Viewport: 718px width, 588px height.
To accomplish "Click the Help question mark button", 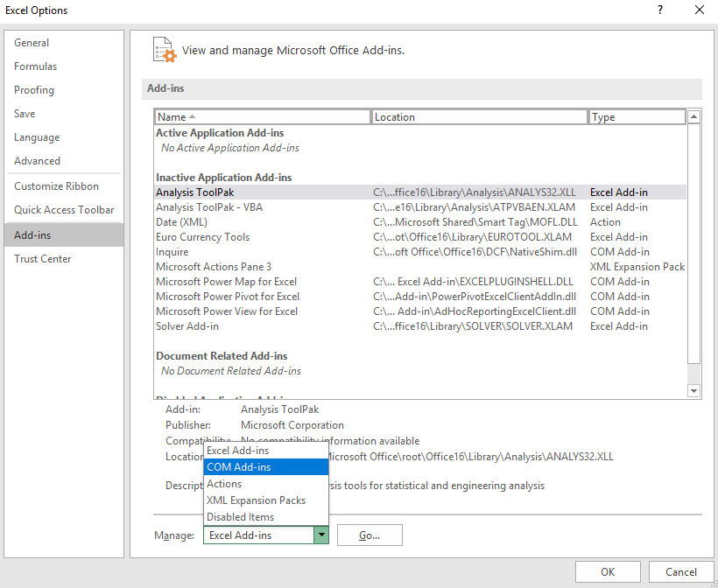I will (659, 10).
